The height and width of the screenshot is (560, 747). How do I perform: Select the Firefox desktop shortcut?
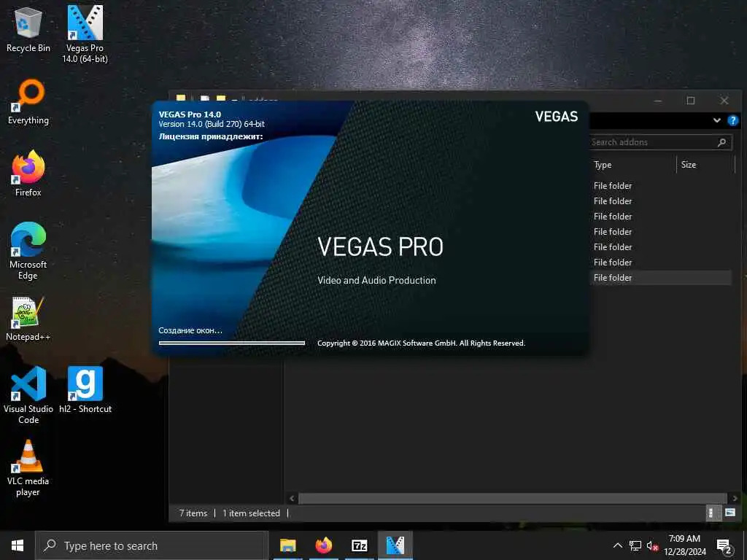point(28,174)
